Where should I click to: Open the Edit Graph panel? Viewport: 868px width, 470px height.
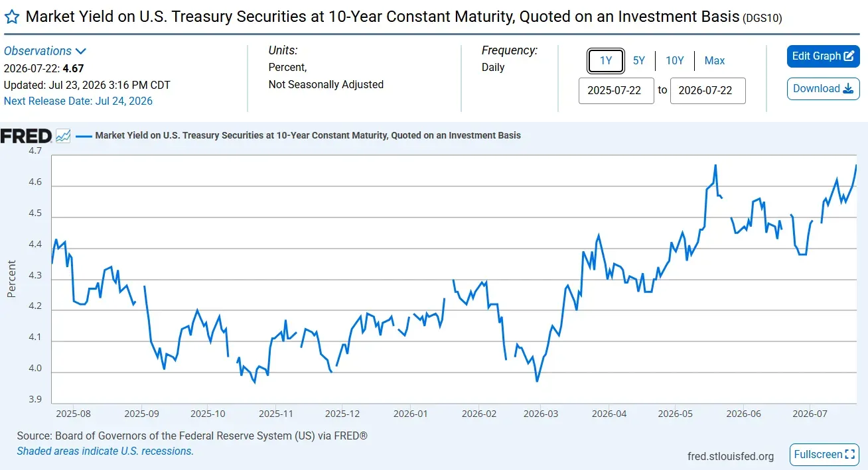[x=824, y=56]
